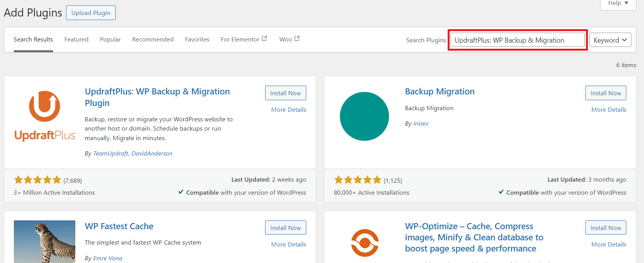Click the Add Plugins page heading
Image resolution: width=644 pixels, height=263 pixels.
point(33,13)
